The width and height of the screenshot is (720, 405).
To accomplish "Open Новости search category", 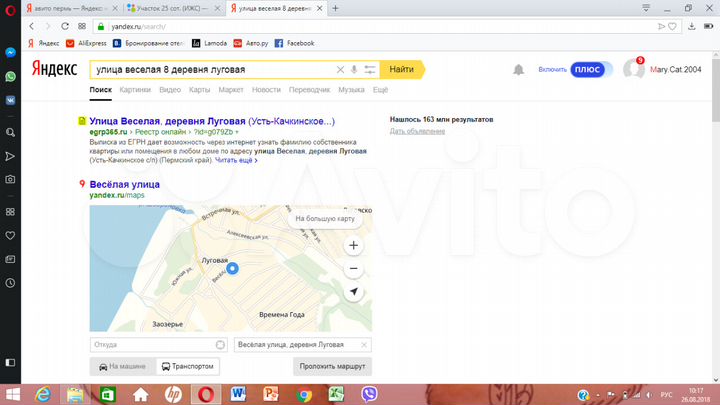I will pos(266,90).
